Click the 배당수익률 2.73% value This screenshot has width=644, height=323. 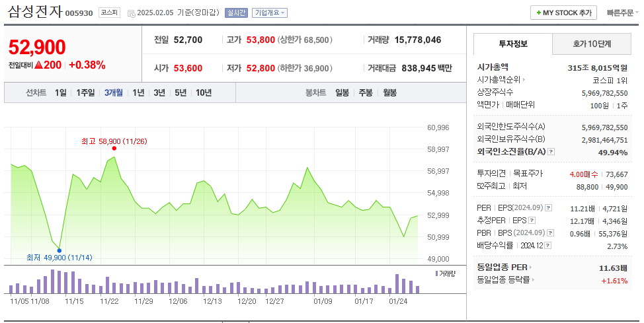coord(618,246)
